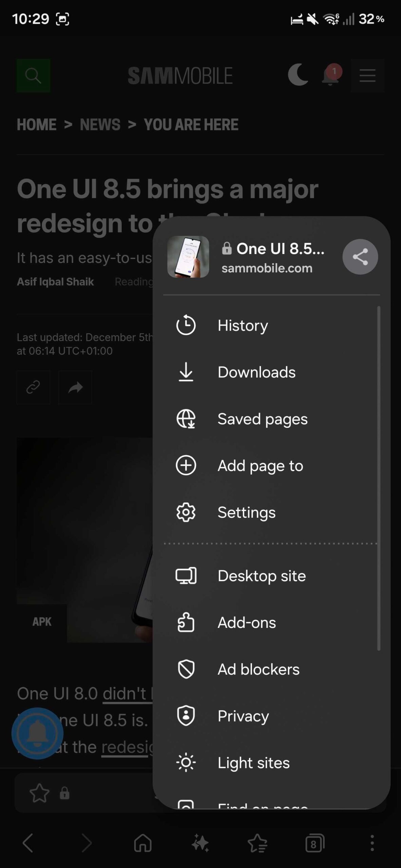
Task: Tap the page thumbnail in menu header
Action: pyautogui.click(x=188, y=257)
